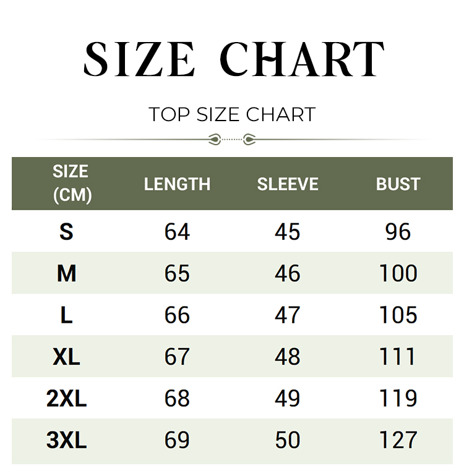This screenshot has width=464, height=476.
Task: Click the SIZE CHART main title
Action: pos(234,59)
